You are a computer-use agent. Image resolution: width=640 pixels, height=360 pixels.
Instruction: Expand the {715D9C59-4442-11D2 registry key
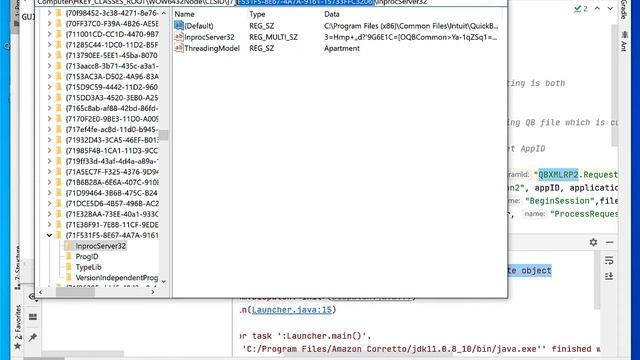click(49, 87)
